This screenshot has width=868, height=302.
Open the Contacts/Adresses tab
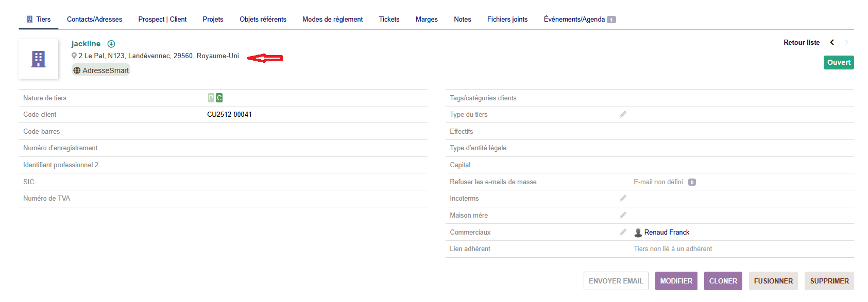click(95, 20)
